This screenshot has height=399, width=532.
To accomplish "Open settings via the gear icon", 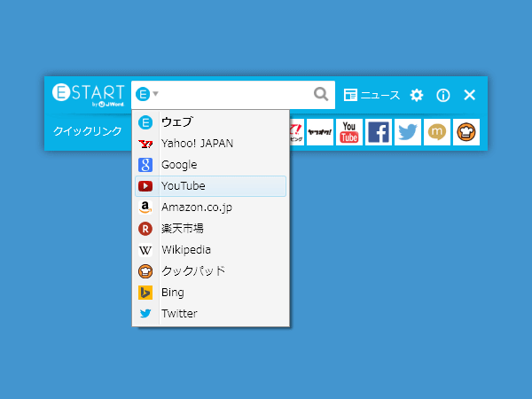I will click(x=417, y=95).
